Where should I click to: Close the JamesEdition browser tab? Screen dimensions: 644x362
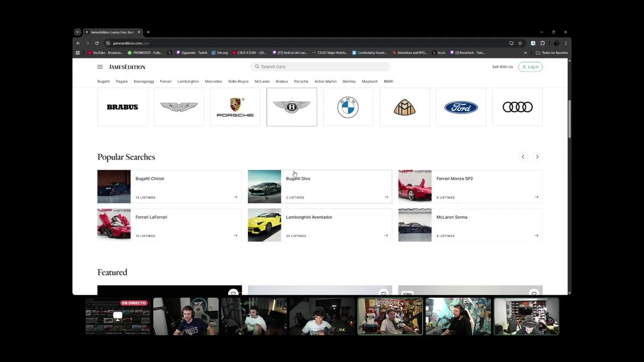[x=139, y=32]
